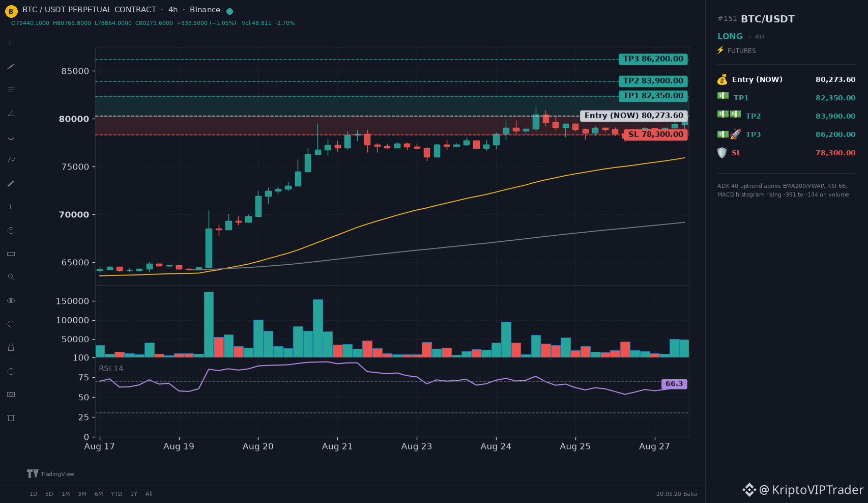Change the 4h interval in chart header

[173, 10]
